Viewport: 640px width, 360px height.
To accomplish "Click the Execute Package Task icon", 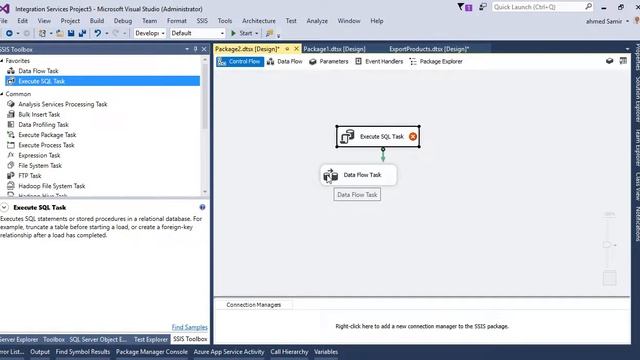I will click(x=11, y=135).
